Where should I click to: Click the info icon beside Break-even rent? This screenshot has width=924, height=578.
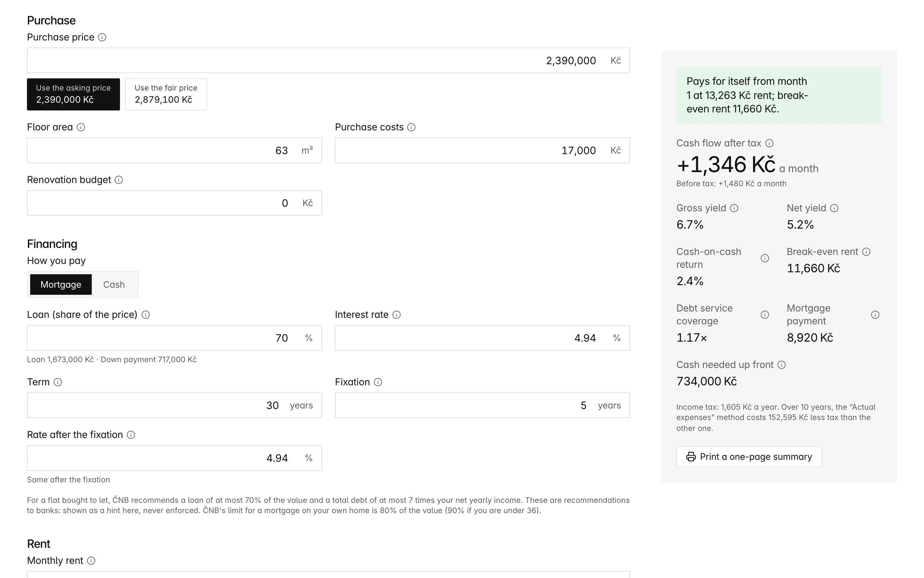[866, 251]
